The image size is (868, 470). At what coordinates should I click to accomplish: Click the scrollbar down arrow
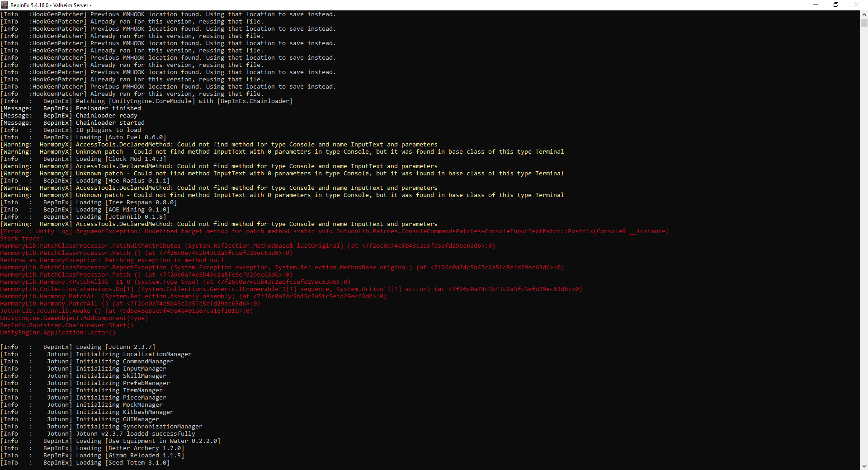(x=864, y=465)
